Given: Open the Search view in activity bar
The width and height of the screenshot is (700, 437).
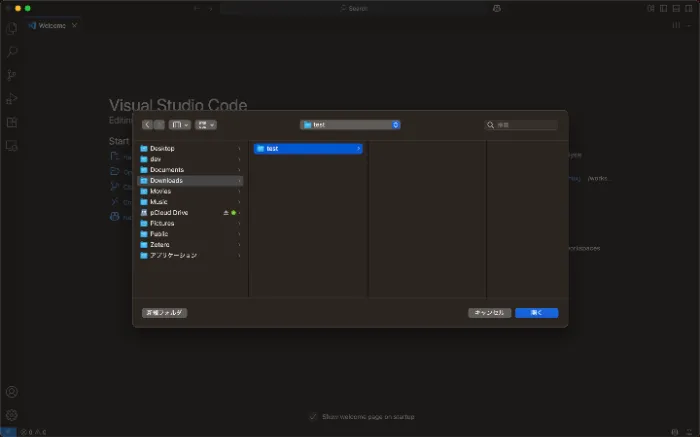Looking at the screenshot, I should 12,51.
